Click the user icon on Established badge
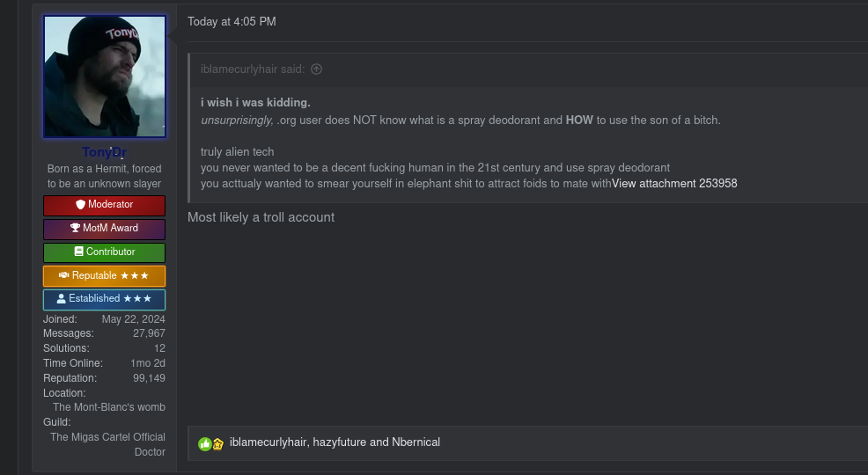868x475 pixels. [x=62, y=299]
